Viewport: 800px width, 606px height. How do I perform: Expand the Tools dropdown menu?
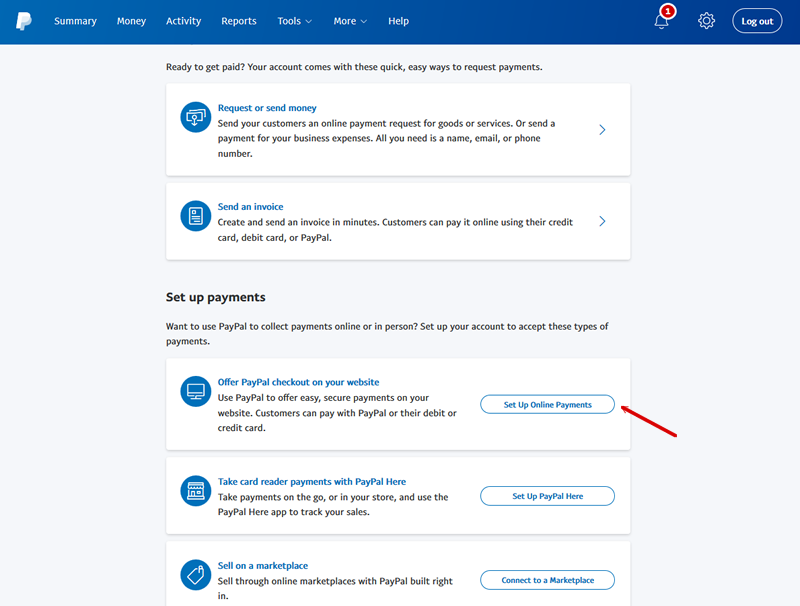[294, 21]
